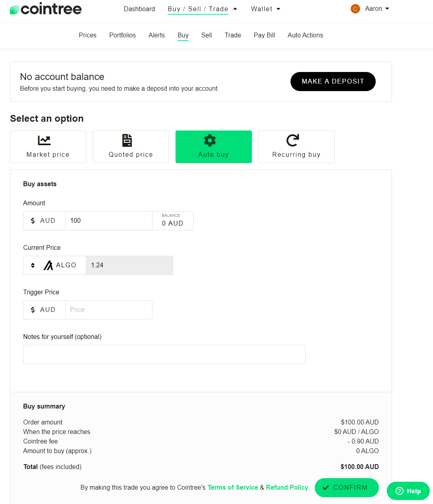Select the Recurring buy option
Image resolution: width=433 pixels, height=504 pixels.
click(x=296, y=147)
